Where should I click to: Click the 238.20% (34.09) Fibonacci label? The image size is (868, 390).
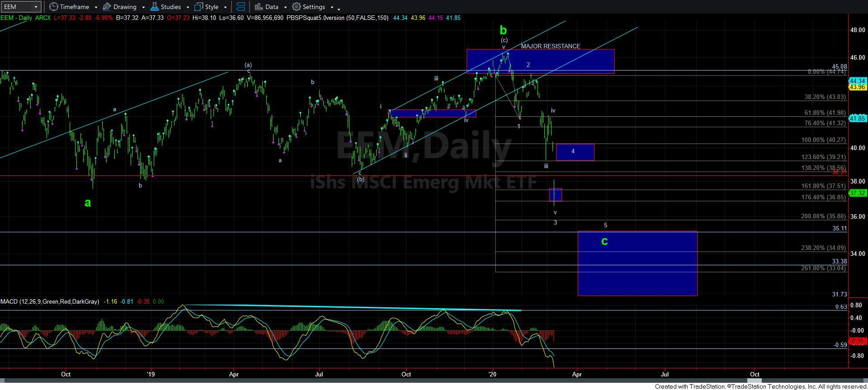pos(823,248)
